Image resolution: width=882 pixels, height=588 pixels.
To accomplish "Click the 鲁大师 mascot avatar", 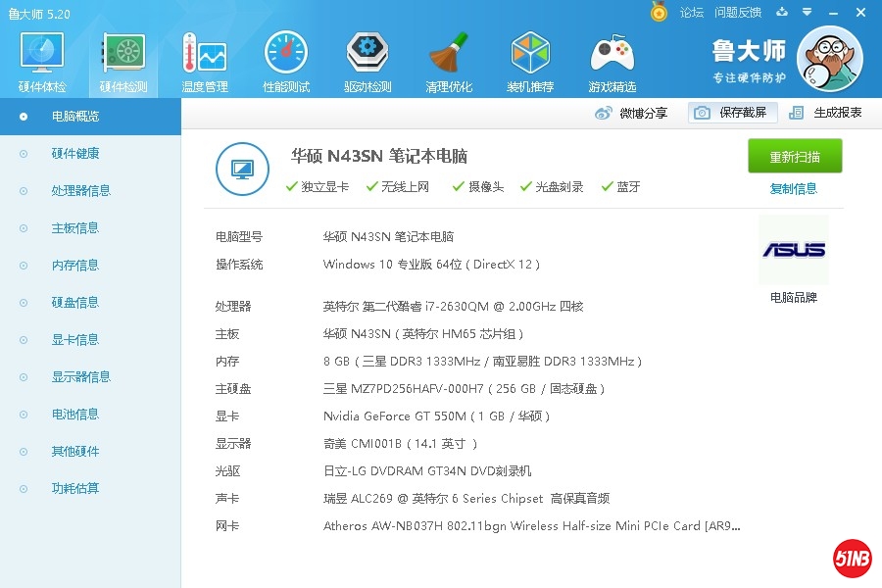I will pos(829,58).
